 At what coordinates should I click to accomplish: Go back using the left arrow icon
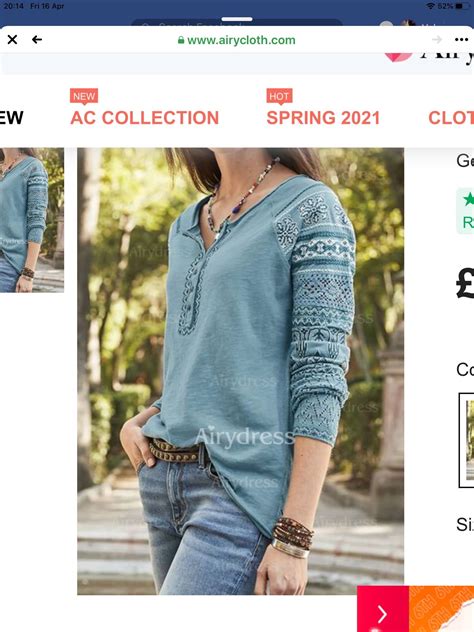37,40
